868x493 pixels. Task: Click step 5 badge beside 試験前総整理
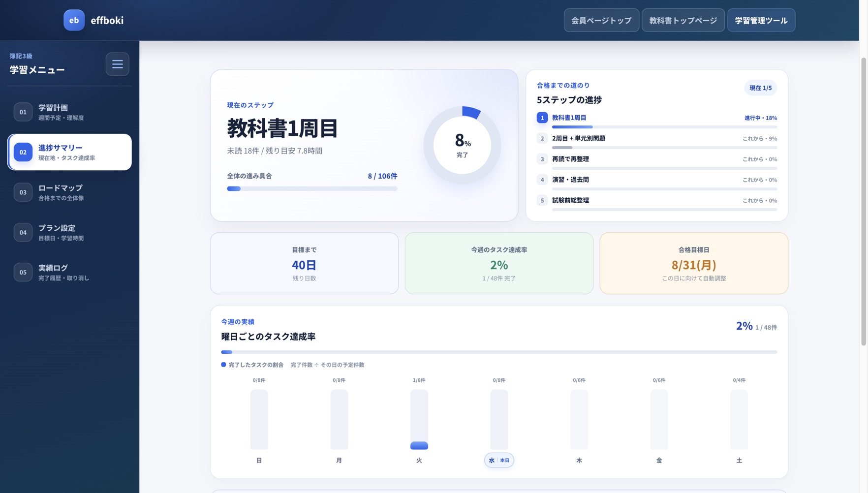pos(542,200)
